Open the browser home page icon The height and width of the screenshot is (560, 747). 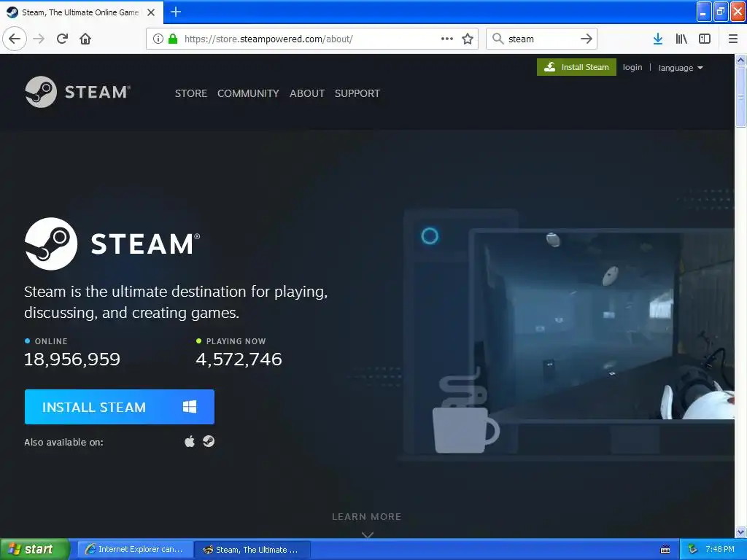(x=85, y=39)
